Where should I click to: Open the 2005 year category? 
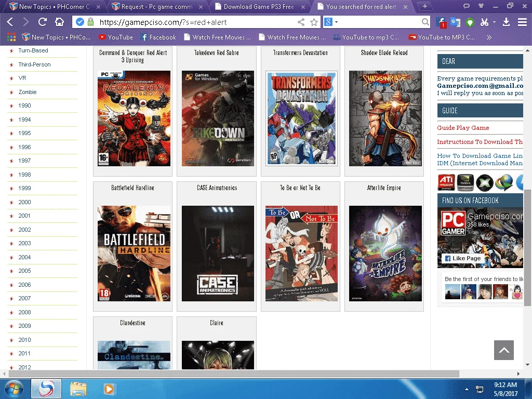pos(24,271)
